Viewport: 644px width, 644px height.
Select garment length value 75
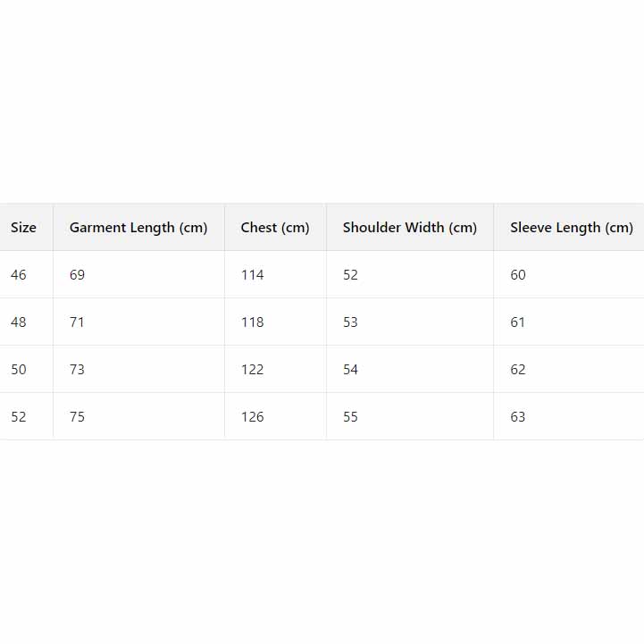coord(78,417)
